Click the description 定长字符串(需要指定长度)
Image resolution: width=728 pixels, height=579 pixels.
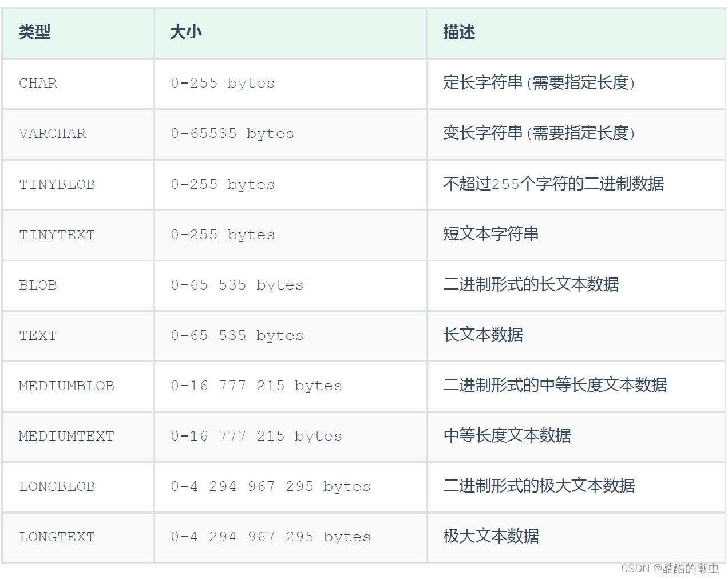(x=539, y=83)
